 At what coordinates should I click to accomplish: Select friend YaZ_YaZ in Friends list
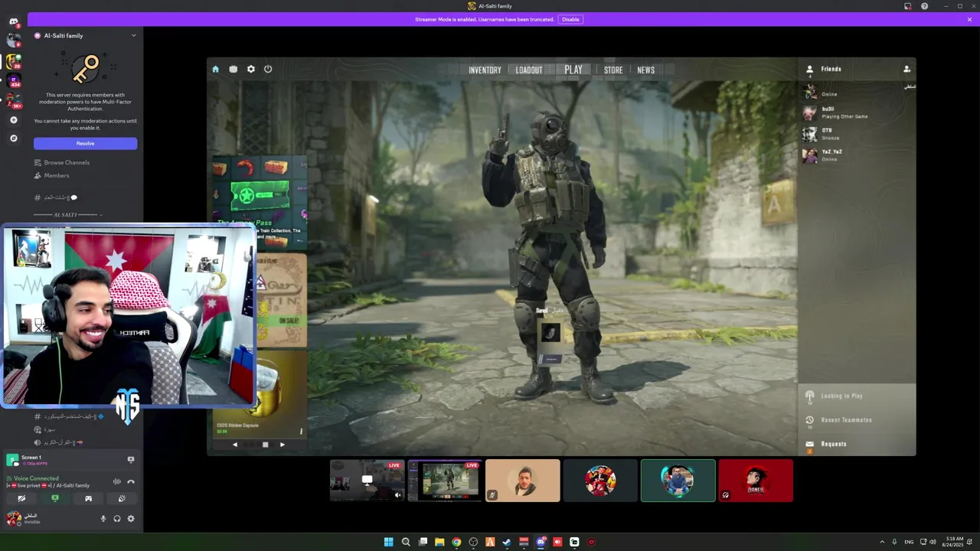tap(857, 155)
